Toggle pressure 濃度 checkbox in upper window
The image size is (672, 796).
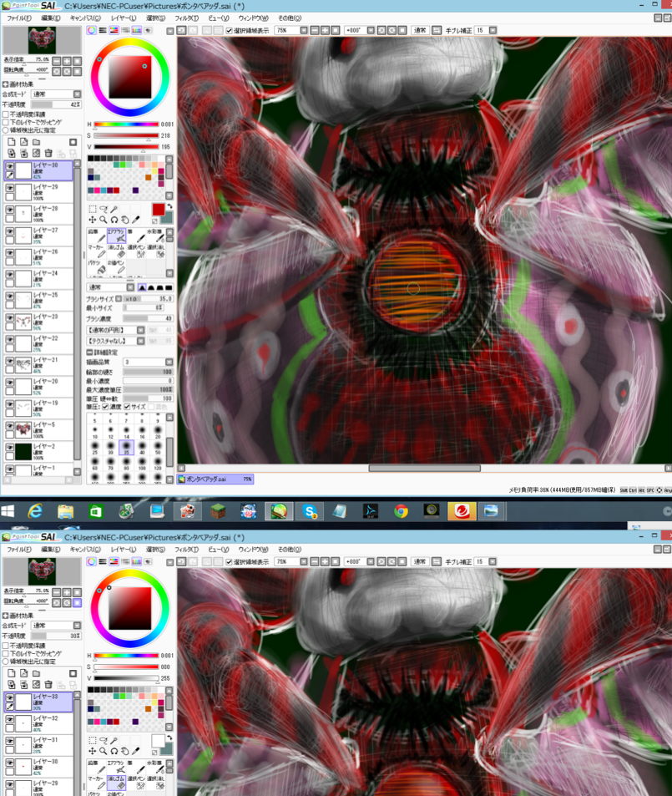(x=105, y=407)
